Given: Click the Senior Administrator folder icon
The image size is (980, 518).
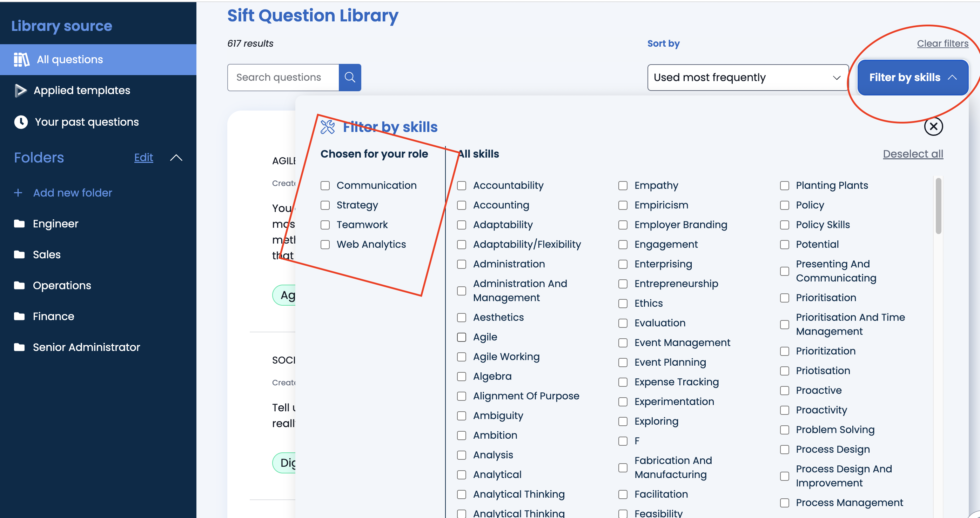Looking at the screenshot, I should (x=19, y=347).
